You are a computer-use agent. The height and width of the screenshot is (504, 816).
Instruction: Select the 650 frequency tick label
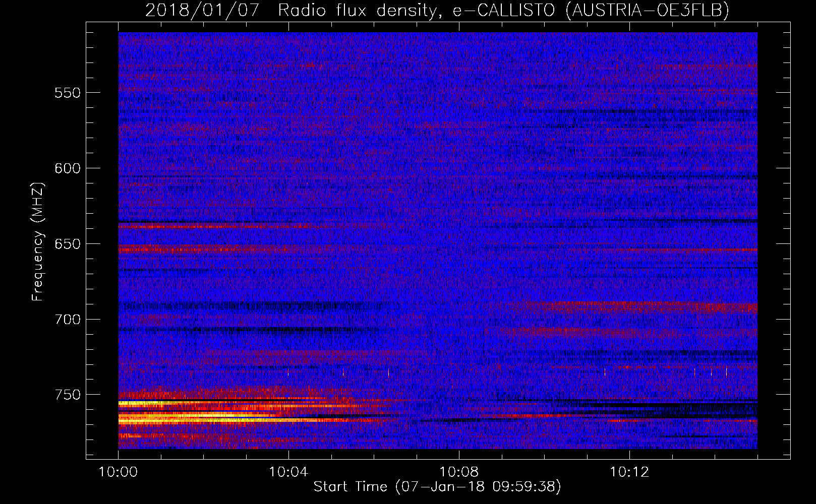pos(68,244)
